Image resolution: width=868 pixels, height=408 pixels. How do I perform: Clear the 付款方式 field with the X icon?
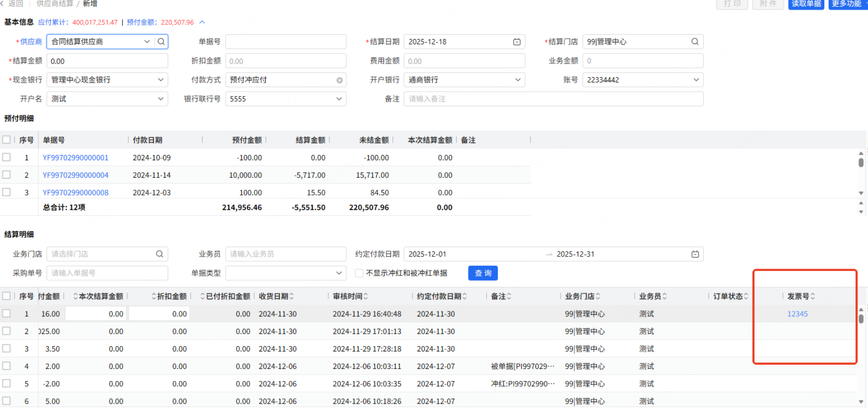pyautogui.click(x=340, y=80)
